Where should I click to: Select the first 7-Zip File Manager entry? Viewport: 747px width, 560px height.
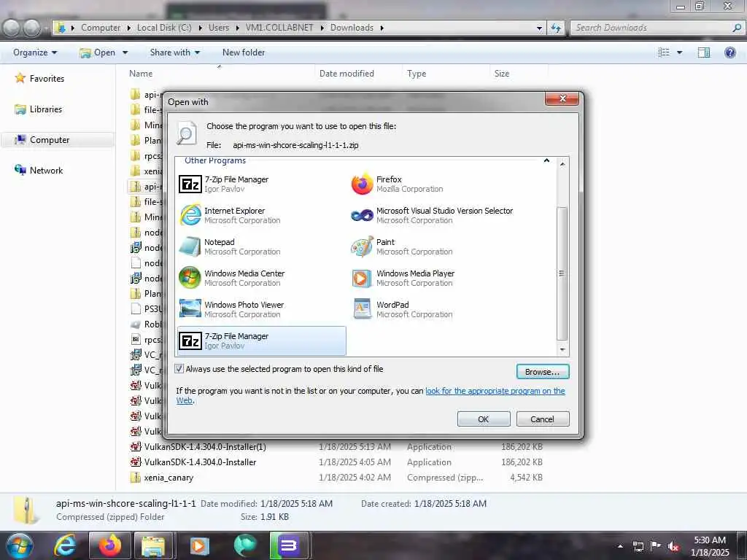coord(261,184)
